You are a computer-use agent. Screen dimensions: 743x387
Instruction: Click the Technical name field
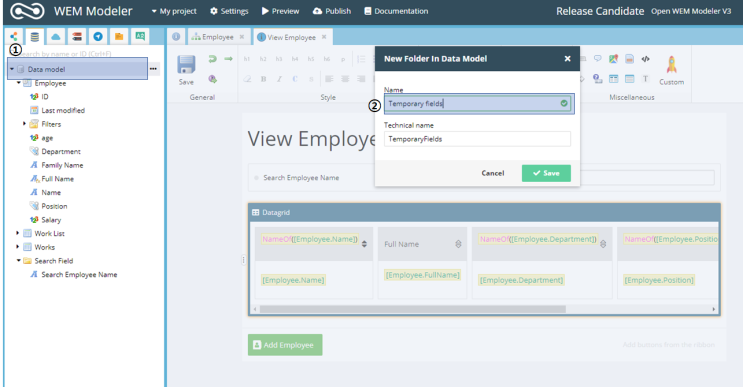(477, 139)
